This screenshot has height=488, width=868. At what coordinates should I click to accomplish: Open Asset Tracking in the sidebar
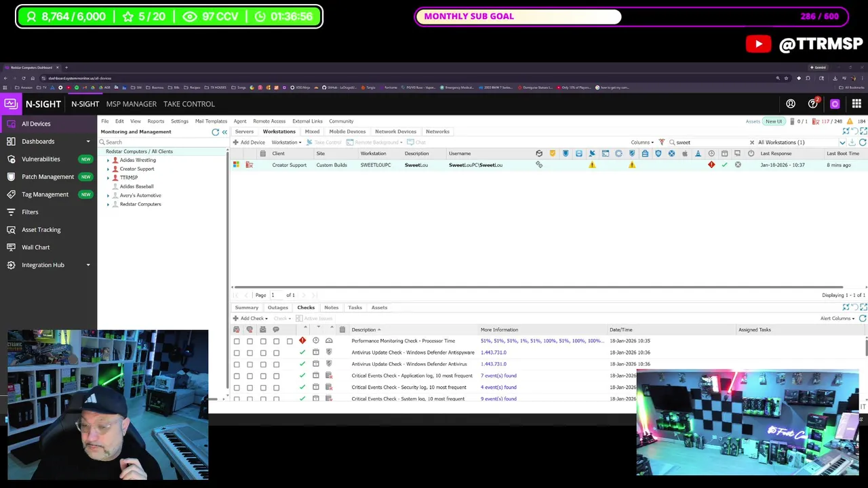[x=41, y=230]
